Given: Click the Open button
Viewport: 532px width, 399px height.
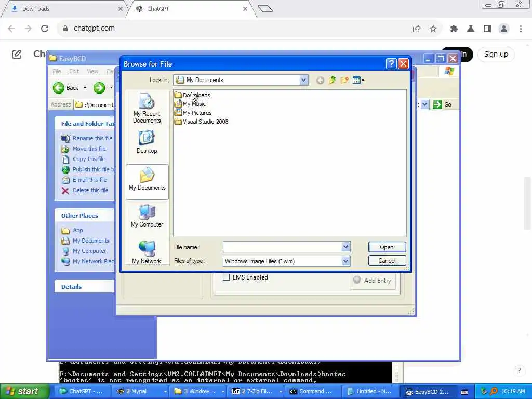Looking at the screenshot, I should tap(387, 247).
